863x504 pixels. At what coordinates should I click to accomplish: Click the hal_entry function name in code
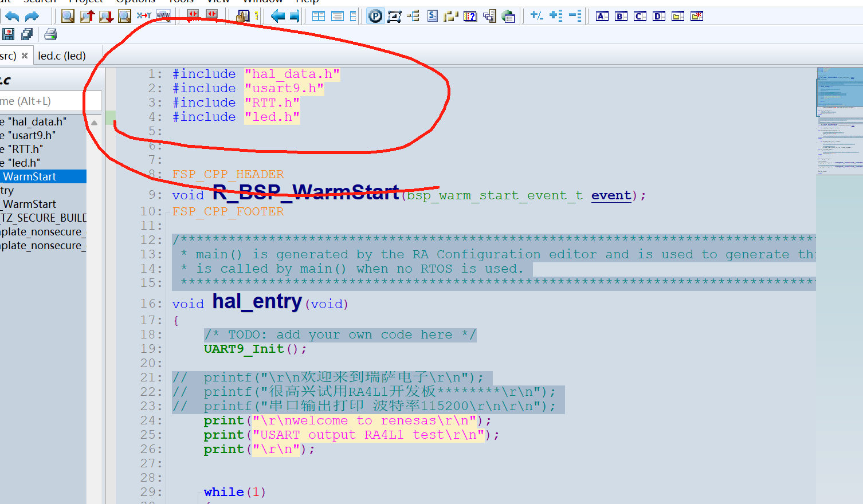tap(257, 301)
